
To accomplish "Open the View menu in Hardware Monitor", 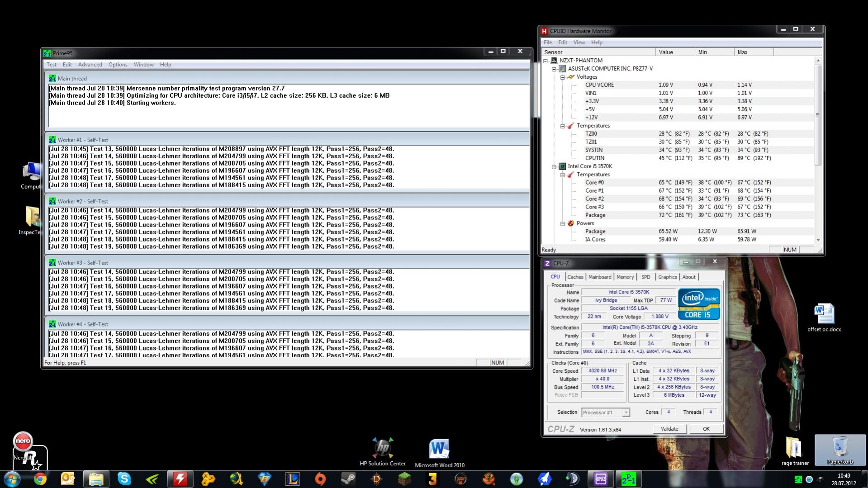I will [579, 43].
